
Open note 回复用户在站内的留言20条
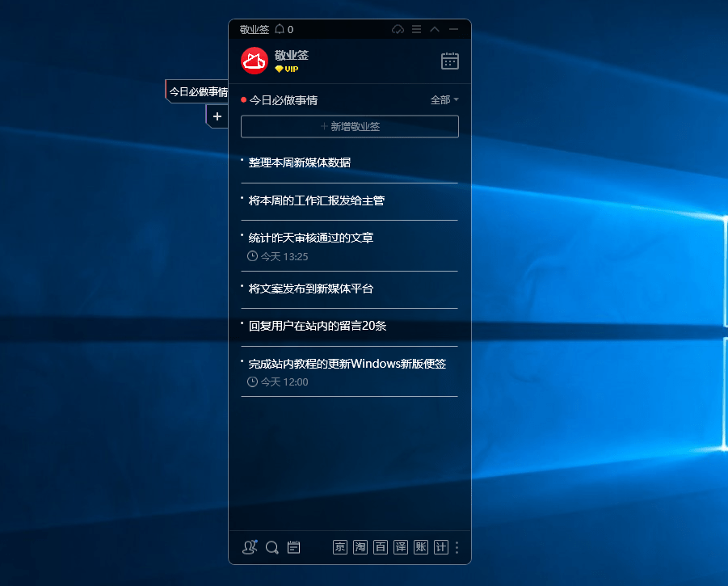317,326
